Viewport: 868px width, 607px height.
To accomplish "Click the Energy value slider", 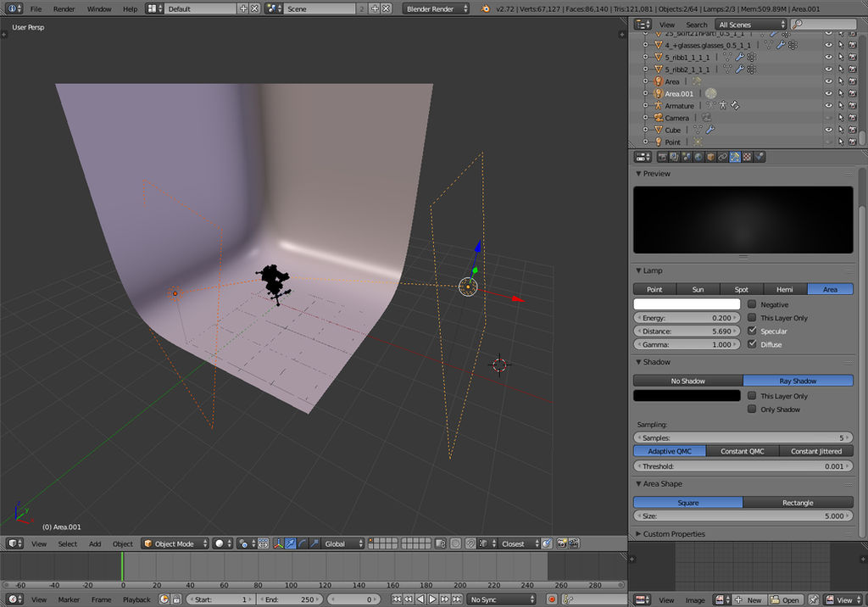I will [x=687, y=318].
